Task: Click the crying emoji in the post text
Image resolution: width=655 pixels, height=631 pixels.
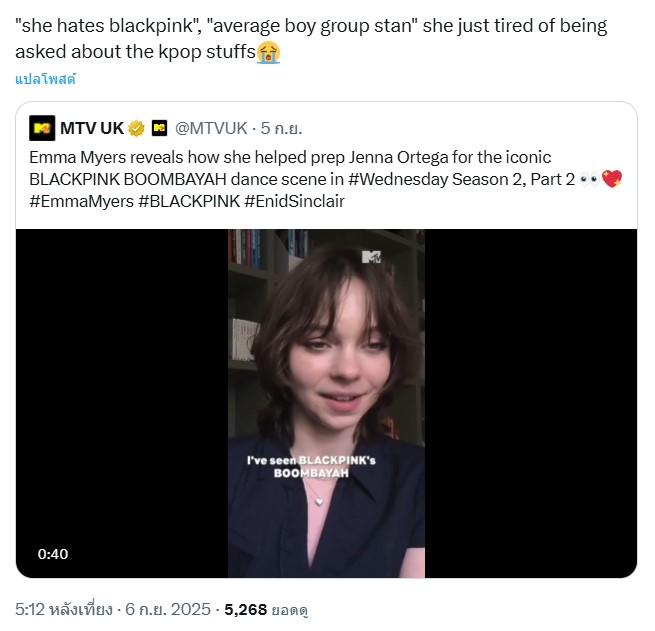Action: pos(268,52)
